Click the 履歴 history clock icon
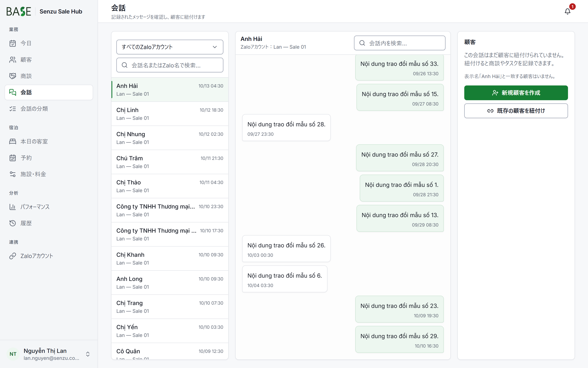The height and width of the screenshot is (368, 588). click(13, 223)
